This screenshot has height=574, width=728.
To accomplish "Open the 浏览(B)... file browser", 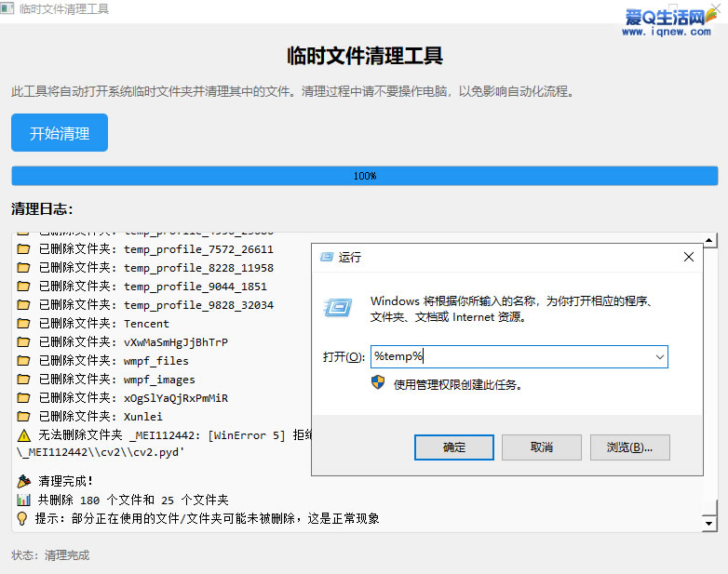I will pos(629,447).
